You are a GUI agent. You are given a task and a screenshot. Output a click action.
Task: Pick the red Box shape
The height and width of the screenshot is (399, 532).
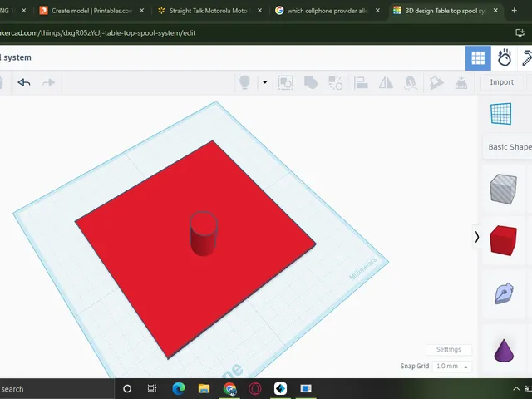(503, 240)
